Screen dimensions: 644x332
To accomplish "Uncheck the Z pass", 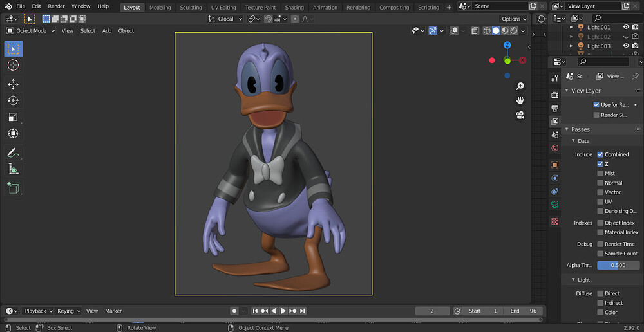I will click(600, 164).
